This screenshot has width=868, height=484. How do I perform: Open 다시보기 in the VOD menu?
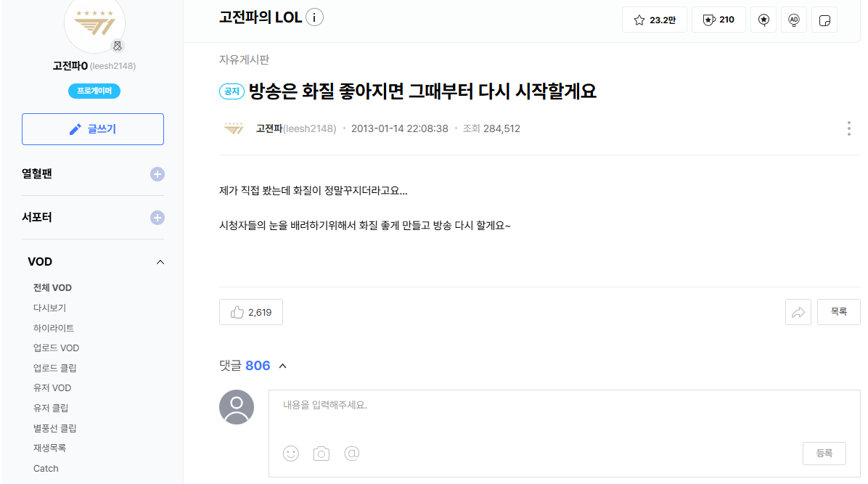[x=49, y=308]
